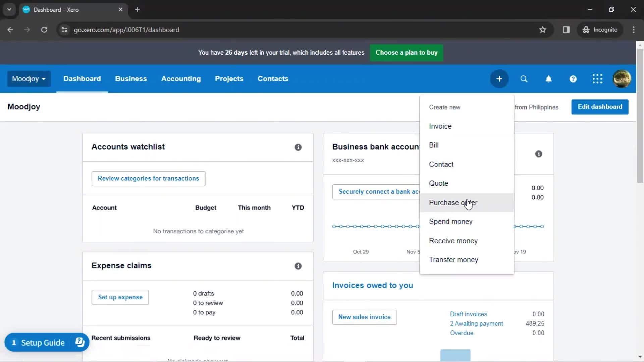View site information icon in address bar

pos(64,30)
